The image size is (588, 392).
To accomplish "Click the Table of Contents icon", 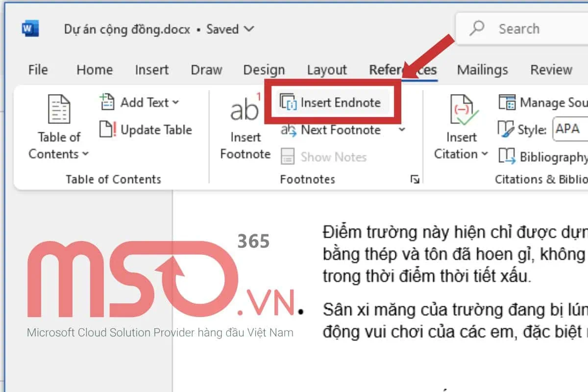I will tap(59, 110).
